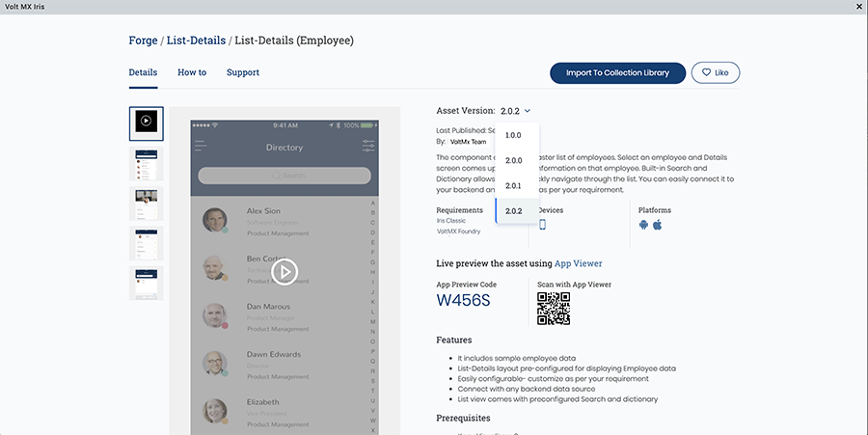This screenshot has height=435, width=868.
Task: Close the Volt MX Iris window
Action: tap(859, 7)
